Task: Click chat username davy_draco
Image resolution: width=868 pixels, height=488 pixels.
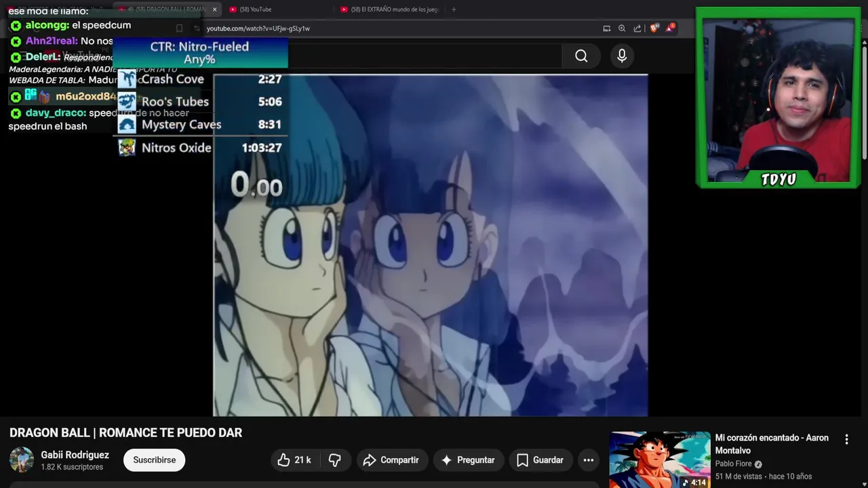Action: click(56, 113)
